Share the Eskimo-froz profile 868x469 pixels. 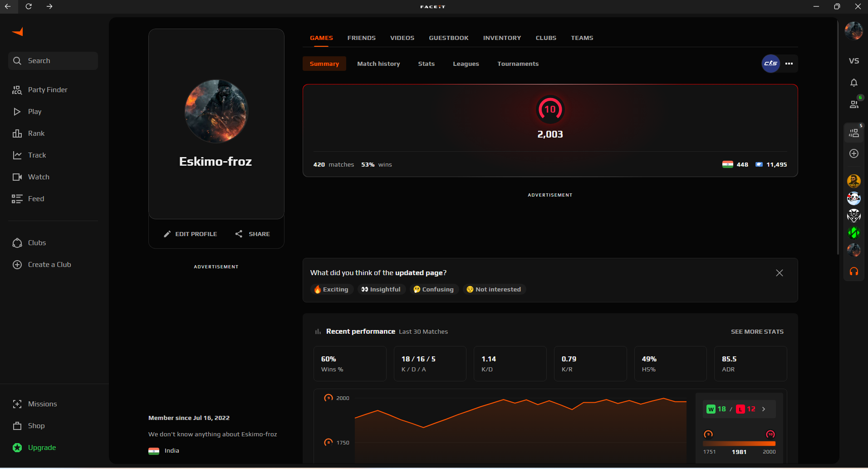point(252,234)
